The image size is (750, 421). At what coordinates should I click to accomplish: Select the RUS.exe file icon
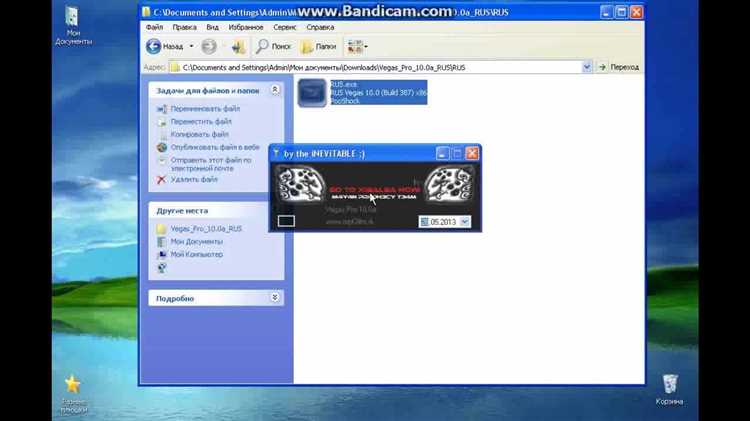point(312,93)
